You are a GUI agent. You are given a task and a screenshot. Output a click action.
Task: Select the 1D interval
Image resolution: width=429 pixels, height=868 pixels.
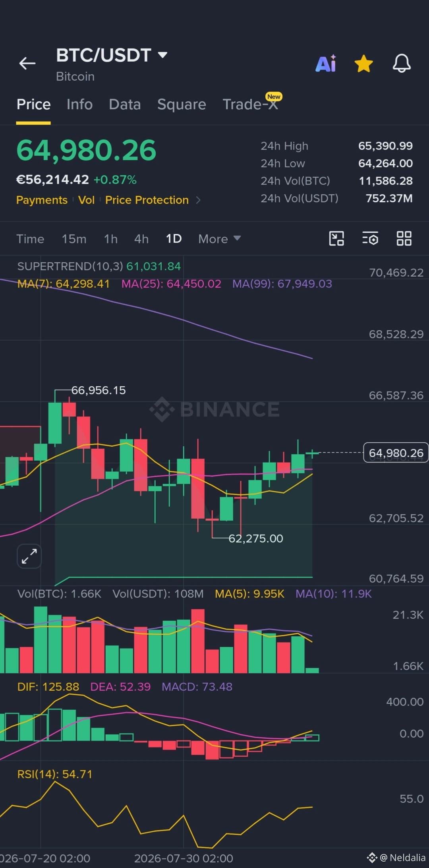174,239
